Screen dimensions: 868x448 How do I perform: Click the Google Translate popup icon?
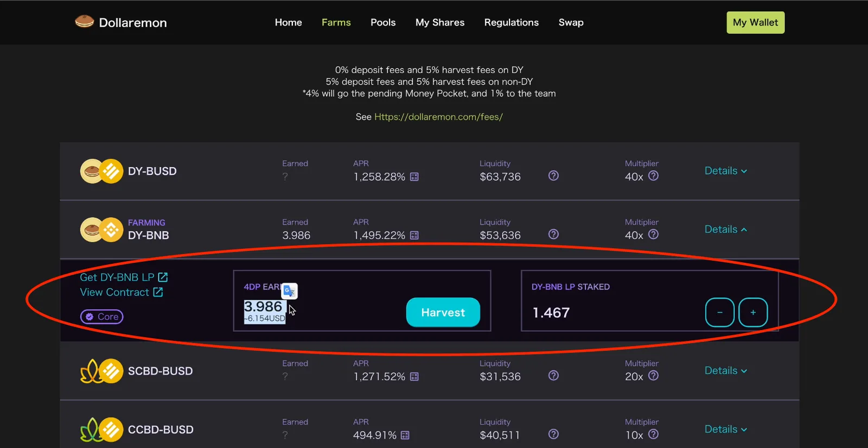pyautogui.click(x=289, y=291)
